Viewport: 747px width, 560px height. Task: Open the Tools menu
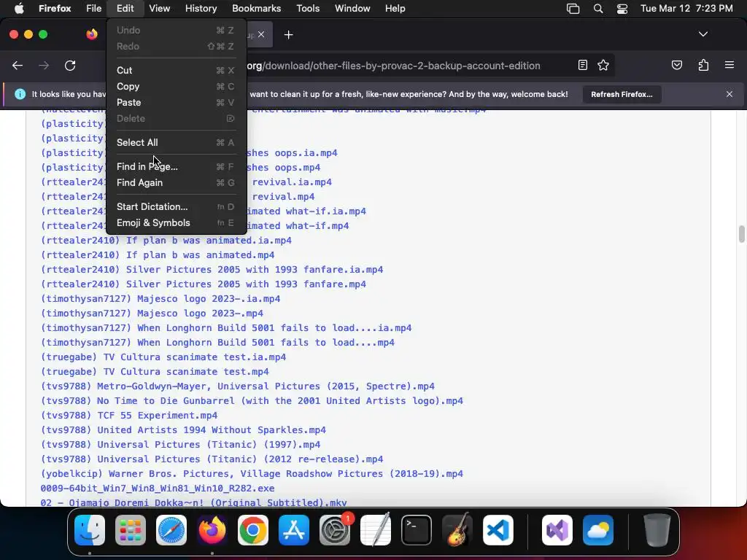pos(308,9)
